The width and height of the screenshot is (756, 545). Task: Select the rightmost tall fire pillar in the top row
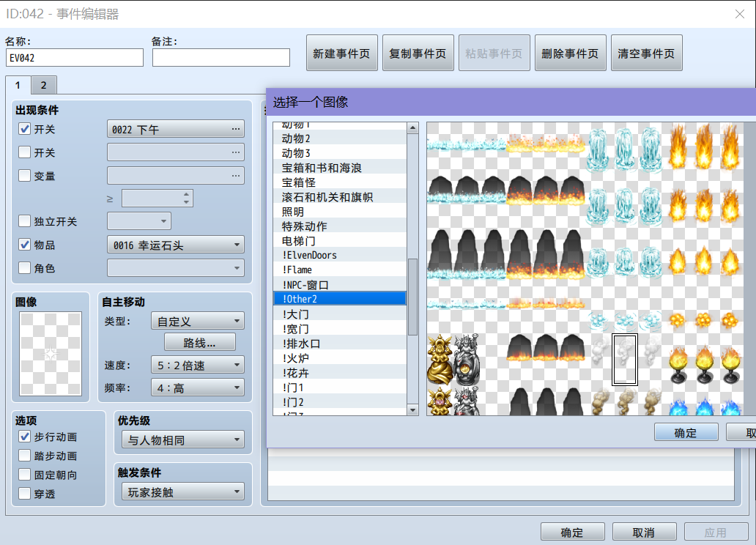(x=730, y=147)
